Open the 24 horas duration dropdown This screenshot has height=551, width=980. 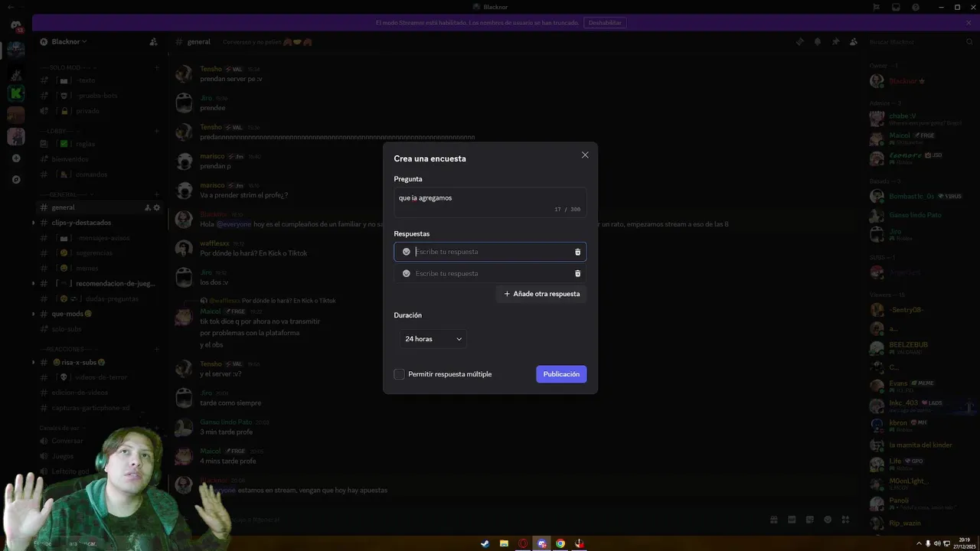[x=433, y=339]
